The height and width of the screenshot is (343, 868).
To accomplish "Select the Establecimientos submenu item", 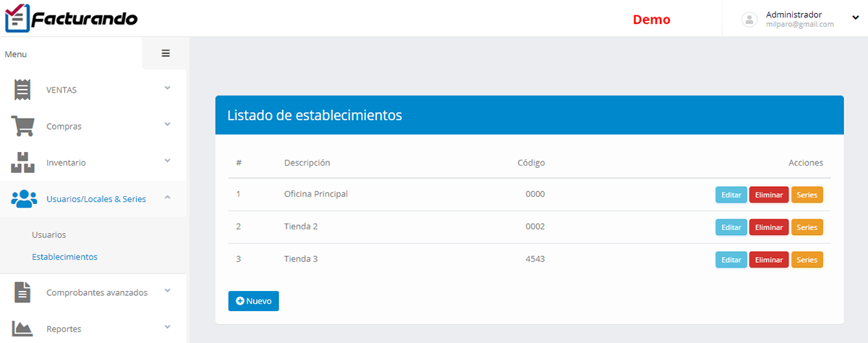I will pos(64,257).
